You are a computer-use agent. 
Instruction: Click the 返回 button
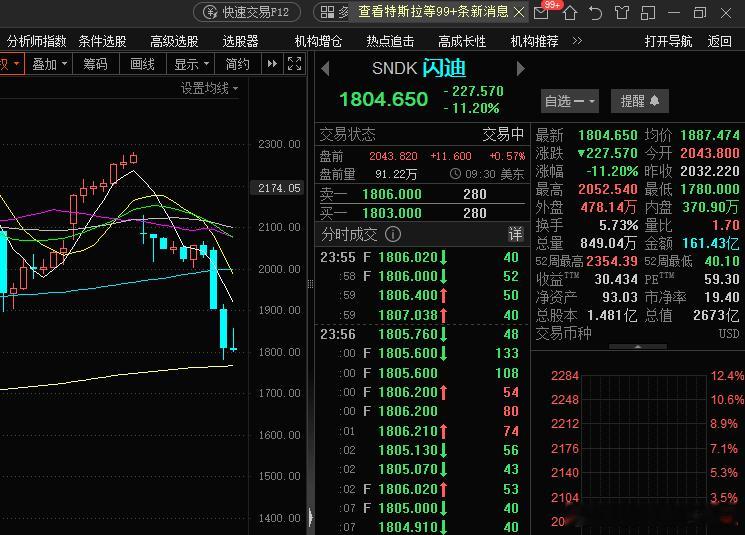pos(719,41)
